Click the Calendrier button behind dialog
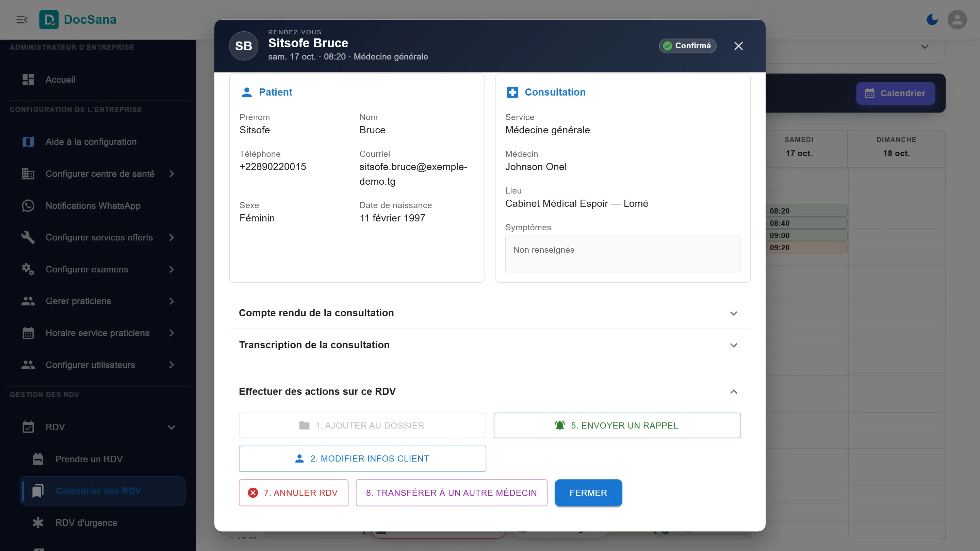The height and width of the screenshot is (551, 980). (896, 93)
